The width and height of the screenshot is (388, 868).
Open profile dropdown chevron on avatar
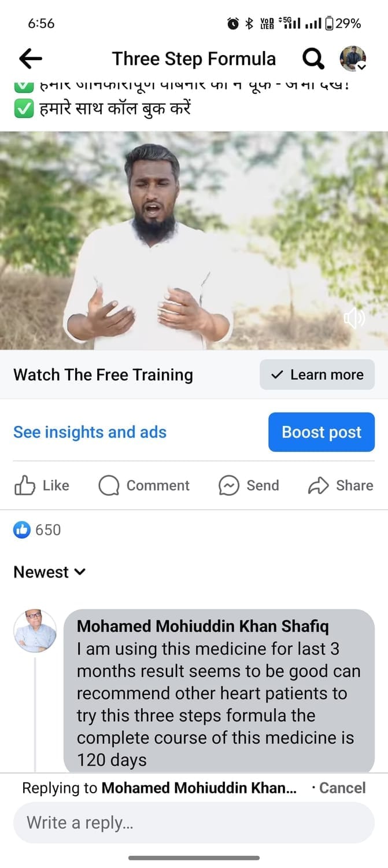[x=361, y=67]
